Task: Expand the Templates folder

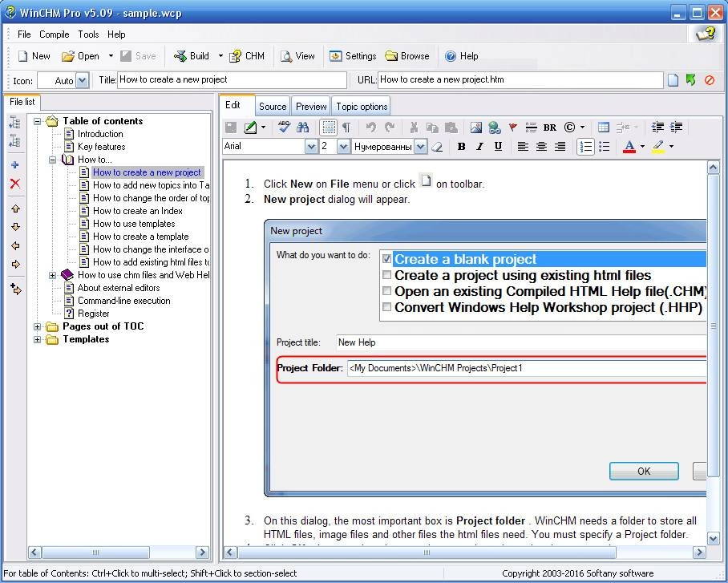Action: (x=37, y=339)
